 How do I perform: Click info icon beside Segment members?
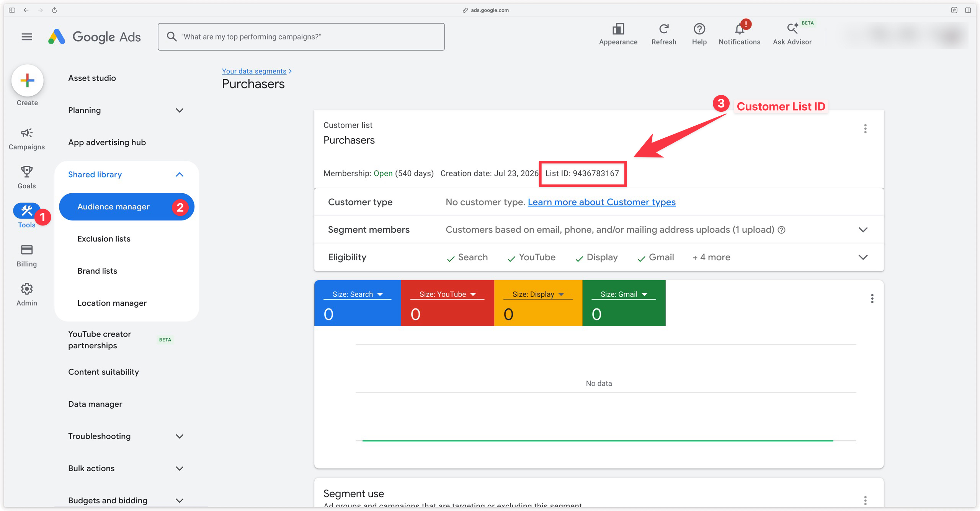(782, 230)
